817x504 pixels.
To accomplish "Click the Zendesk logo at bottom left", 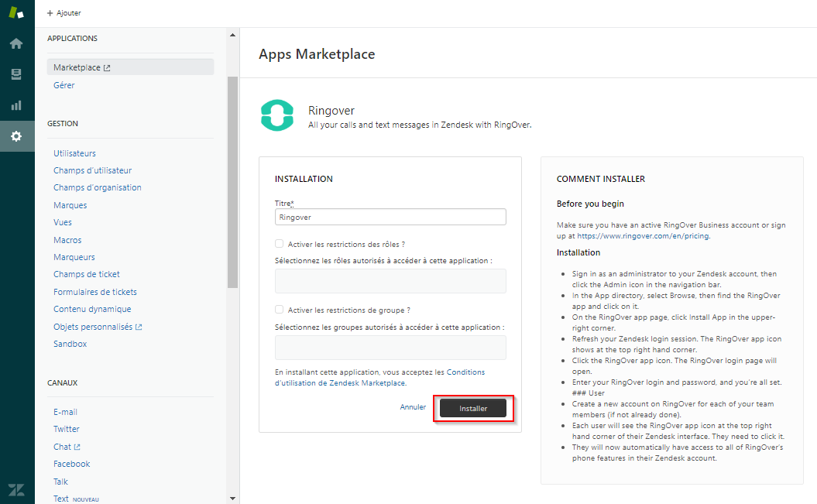I will 16,490.
